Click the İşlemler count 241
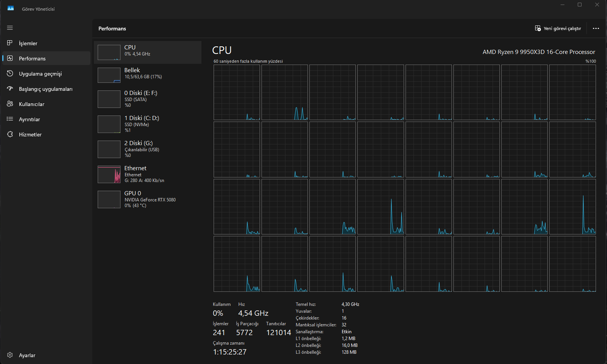The width and height of the screenshot is (607, 364). (219, 332)
